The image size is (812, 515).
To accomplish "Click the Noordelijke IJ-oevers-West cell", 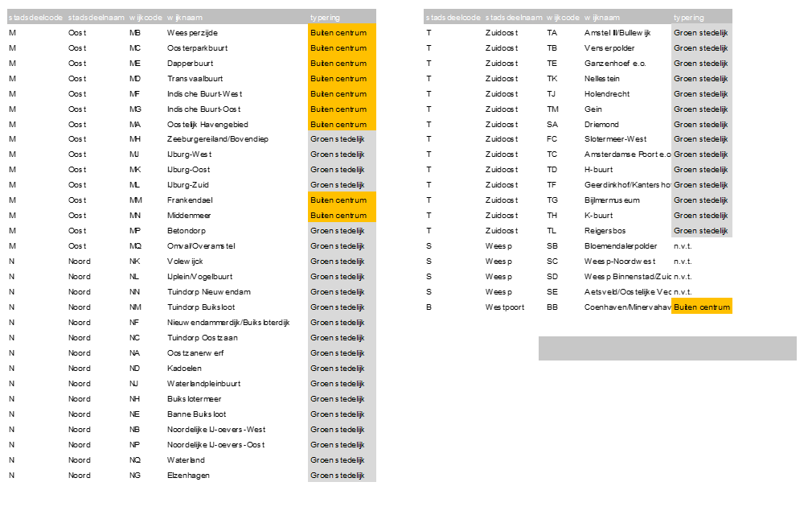I will (215, 430).
